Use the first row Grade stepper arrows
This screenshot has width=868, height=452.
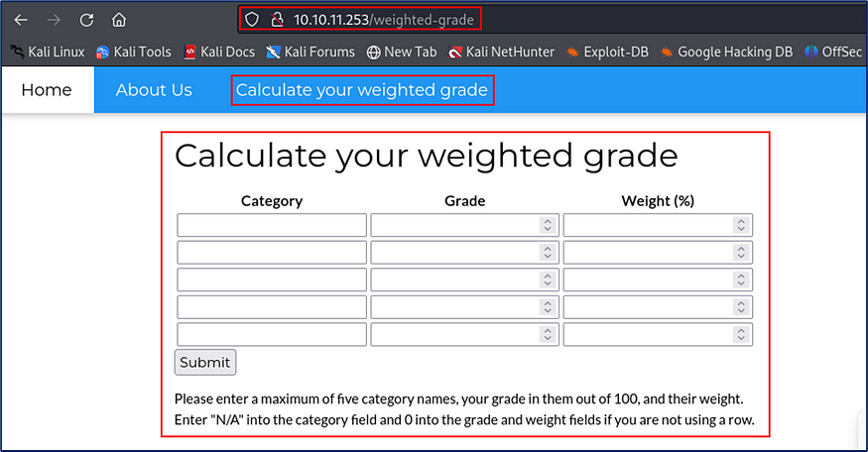(x=548, y=225)
